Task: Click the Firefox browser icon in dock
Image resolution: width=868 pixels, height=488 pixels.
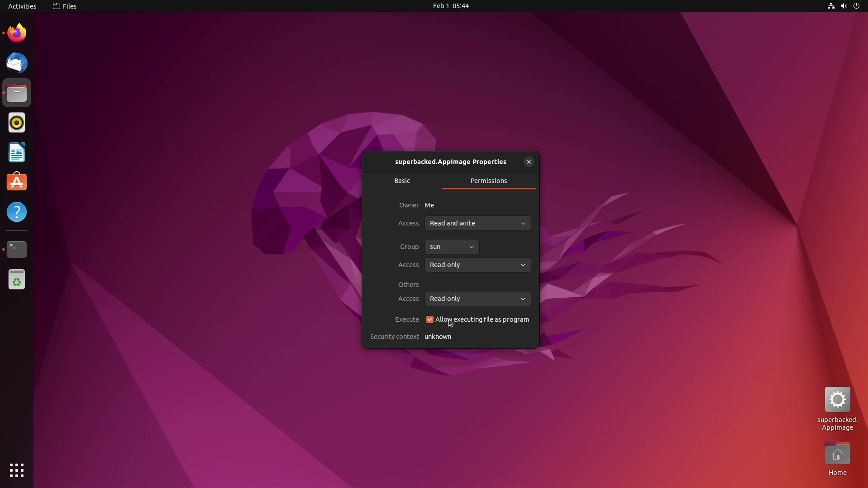Action: click(x=16, y=32)
